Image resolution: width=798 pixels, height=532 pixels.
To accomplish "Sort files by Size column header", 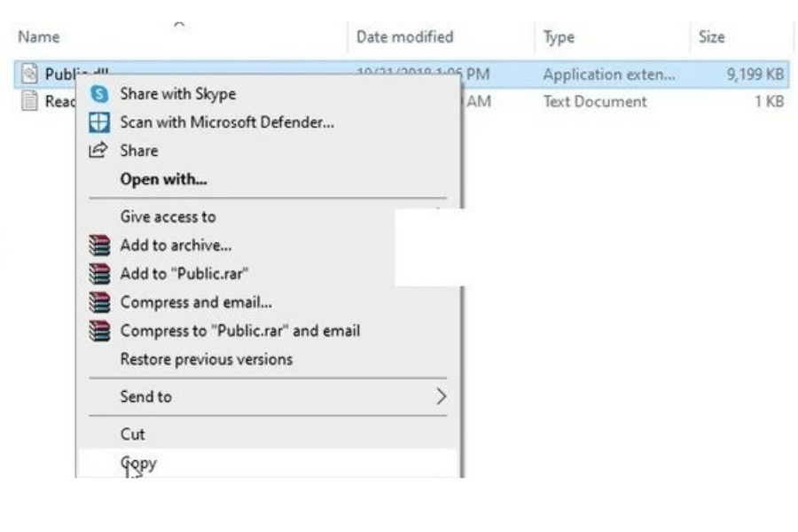I will click(x=711, y=37).
